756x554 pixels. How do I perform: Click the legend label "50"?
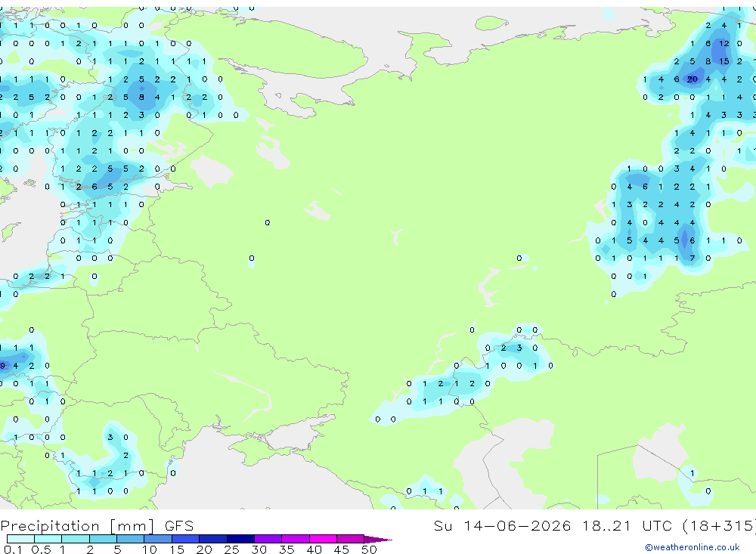pos(369,549)
